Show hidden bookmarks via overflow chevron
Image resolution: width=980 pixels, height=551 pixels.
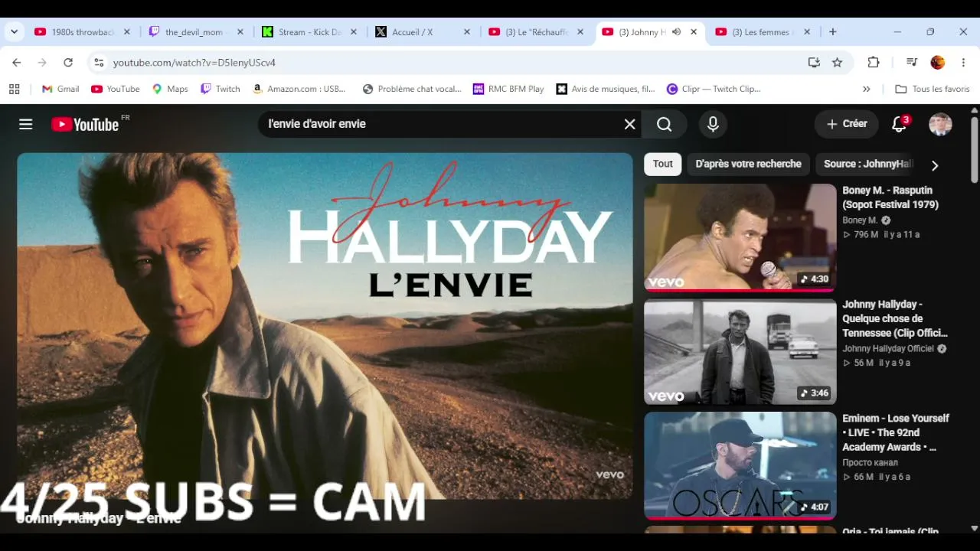(867, 89)
